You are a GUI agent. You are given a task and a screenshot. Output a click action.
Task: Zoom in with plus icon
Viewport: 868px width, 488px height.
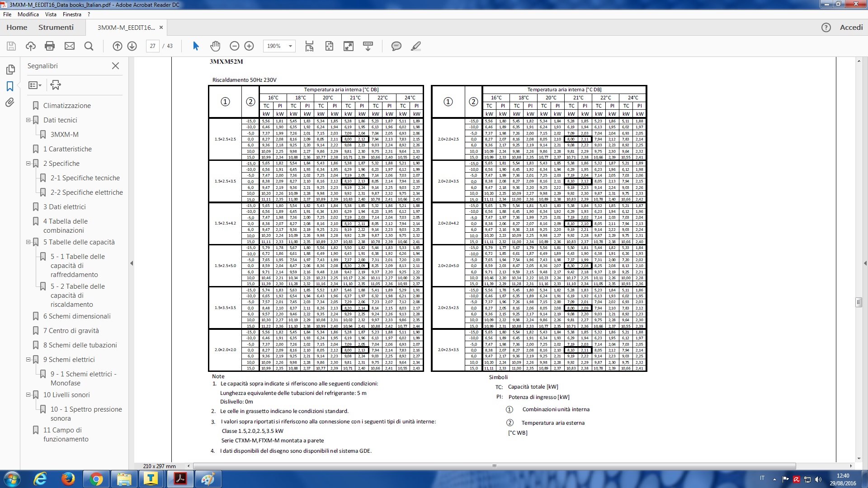(x=249, y=46)
